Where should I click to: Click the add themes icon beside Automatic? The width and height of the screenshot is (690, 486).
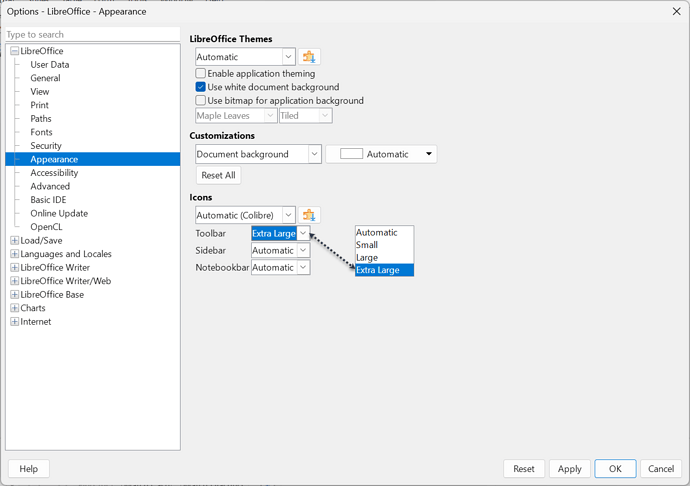pos(309,57)
